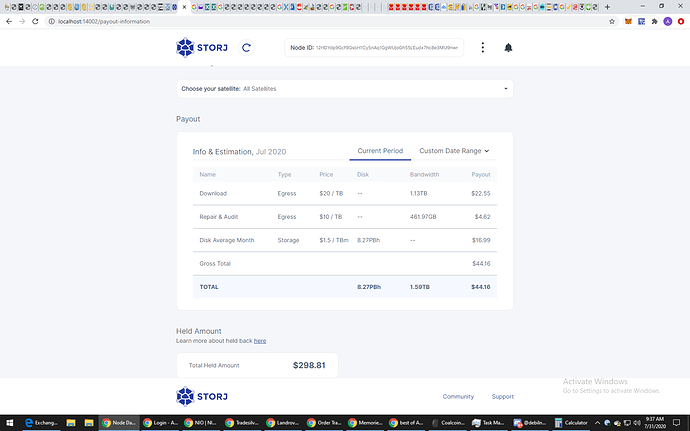Viewport: 690px width, 431px height.
Task: Open a new browser tab with plus button
Action: (607, 6)
